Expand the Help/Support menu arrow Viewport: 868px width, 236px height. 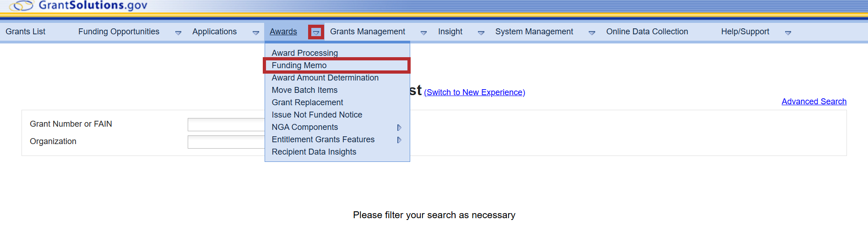point(788,32)
